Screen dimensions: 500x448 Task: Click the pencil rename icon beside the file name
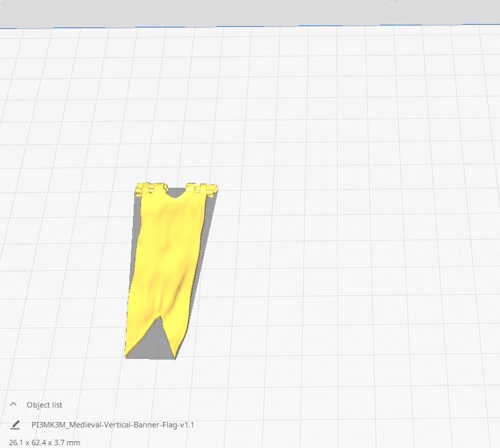click(15, 425)
